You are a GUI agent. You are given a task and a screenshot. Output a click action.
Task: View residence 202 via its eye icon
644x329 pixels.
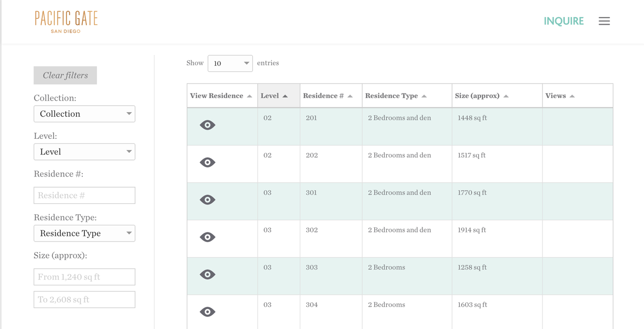point(207,162)
